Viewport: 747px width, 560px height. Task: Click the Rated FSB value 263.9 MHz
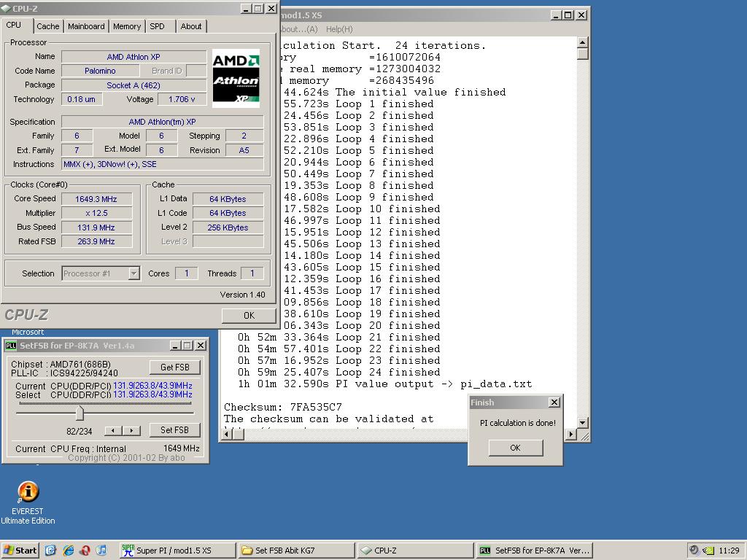pos(96,241)
